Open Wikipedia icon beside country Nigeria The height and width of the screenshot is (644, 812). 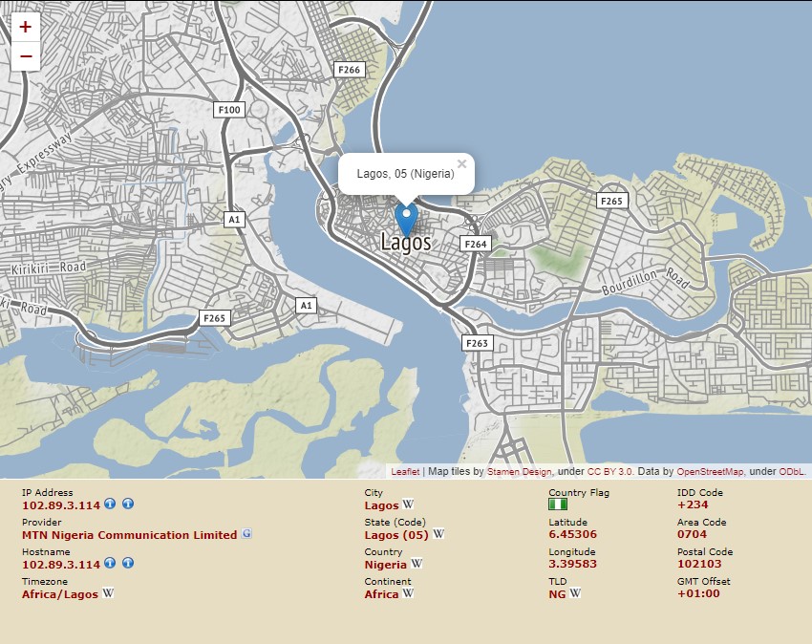(417, 564)
